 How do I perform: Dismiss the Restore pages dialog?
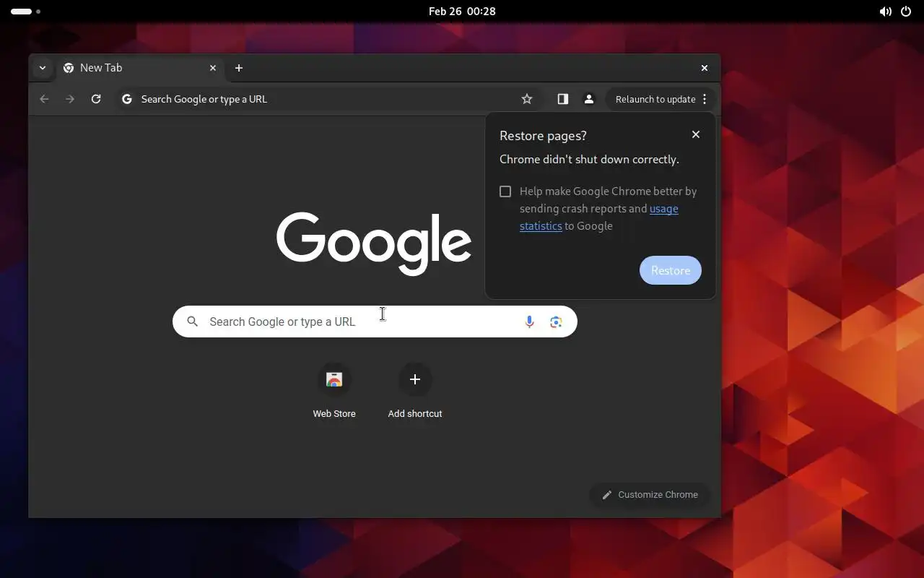(x=696, y=134)
